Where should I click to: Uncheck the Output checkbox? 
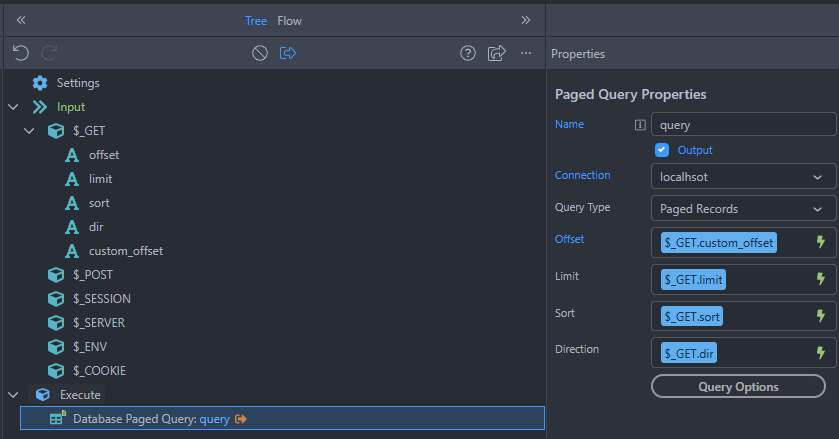click(662, 150)
